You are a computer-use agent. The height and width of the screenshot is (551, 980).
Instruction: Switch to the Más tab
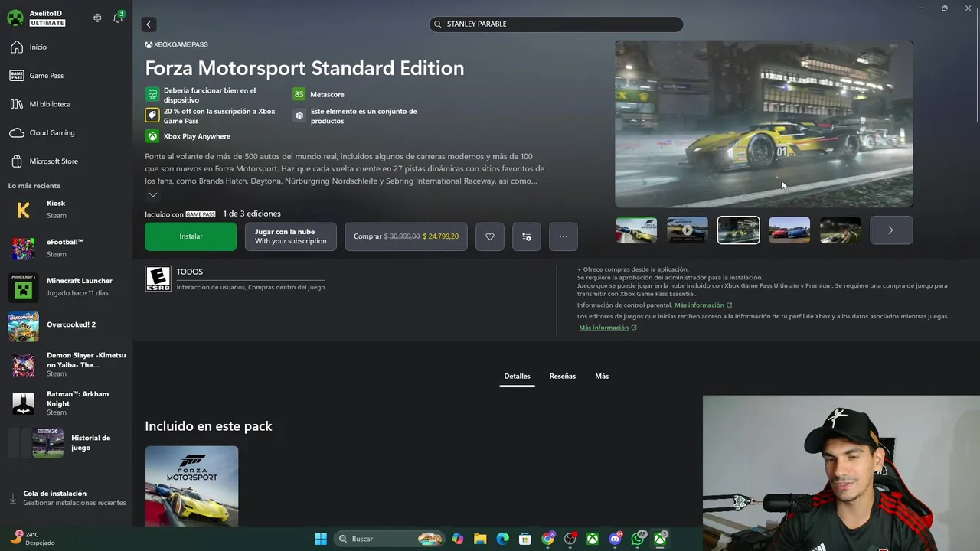[602, 377]
